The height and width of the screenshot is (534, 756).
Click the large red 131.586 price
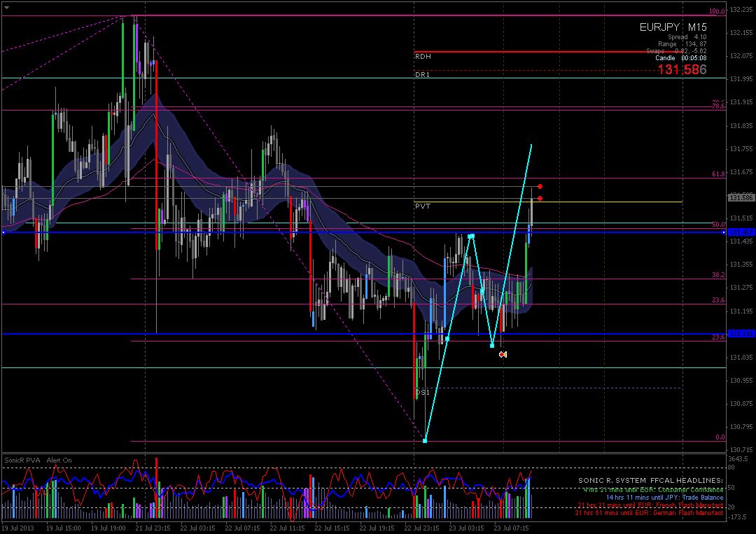click(682, 69)
